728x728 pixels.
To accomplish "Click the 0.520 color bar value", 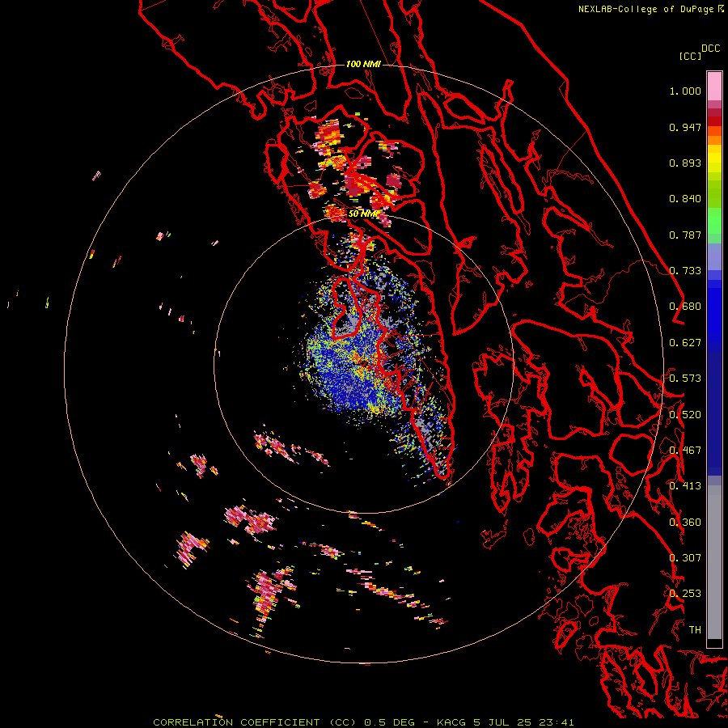I will (685, 415).
